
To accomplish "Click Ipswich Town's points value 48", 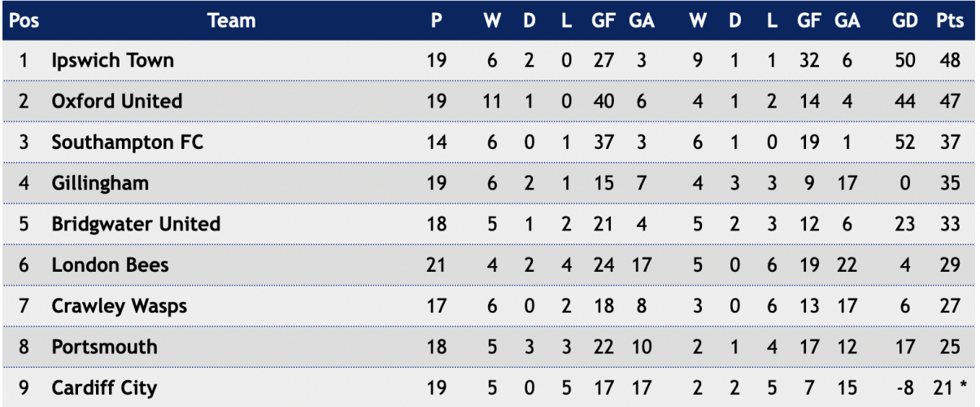I will (947, 60).
